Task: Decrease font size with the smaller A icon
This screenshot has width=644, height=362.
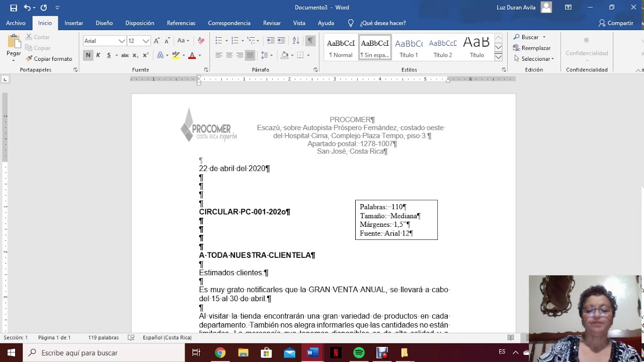Action: pyautogui.click(x=167, y=41)
